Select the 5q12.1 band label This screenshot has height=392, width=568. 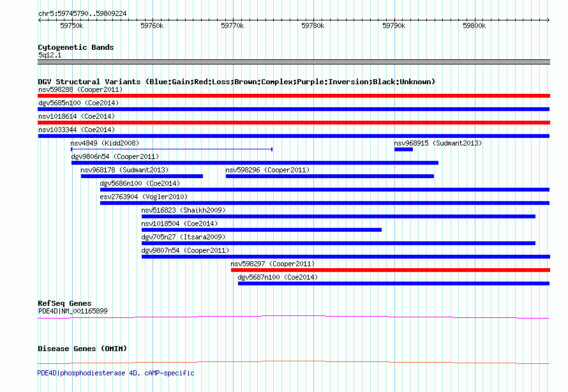pos(50,55)
